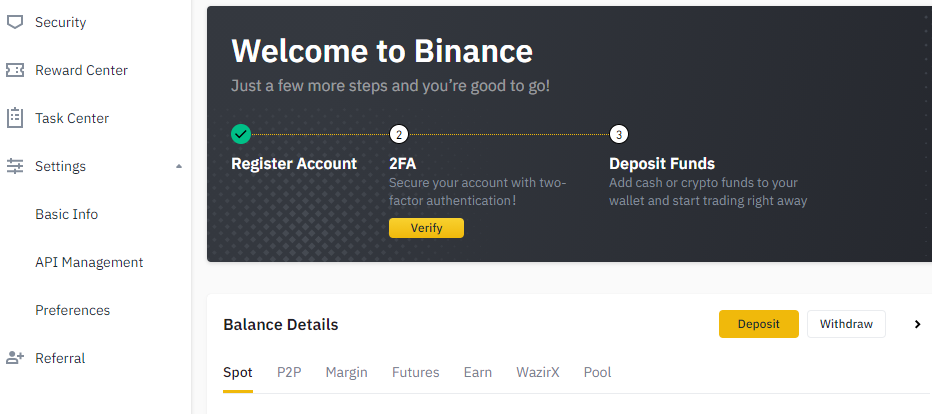Open Preferences in the sidebar
Viewport: 932px width, 414px height.
point(73,310)
